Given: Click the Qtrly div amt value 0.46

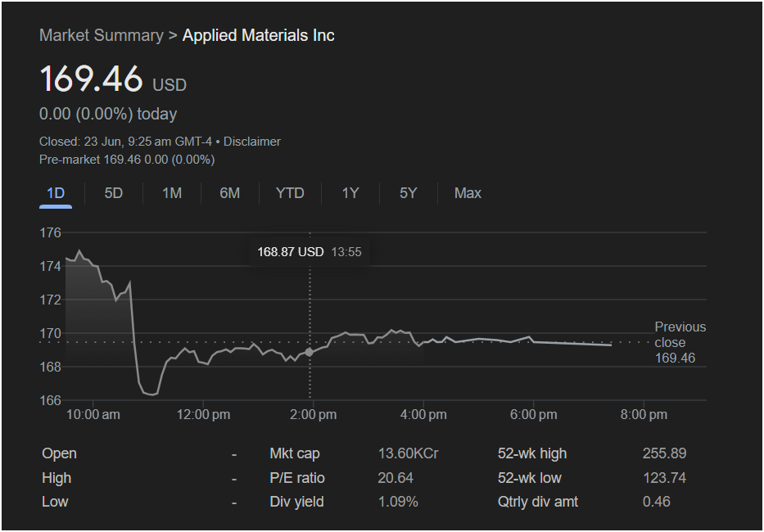Looking at the screenshot, I should 656,502.
